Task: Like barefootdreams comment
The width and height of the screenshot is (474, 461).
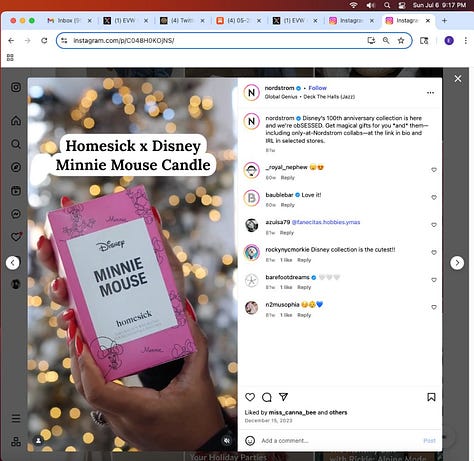Action: (x=434, y=280)
